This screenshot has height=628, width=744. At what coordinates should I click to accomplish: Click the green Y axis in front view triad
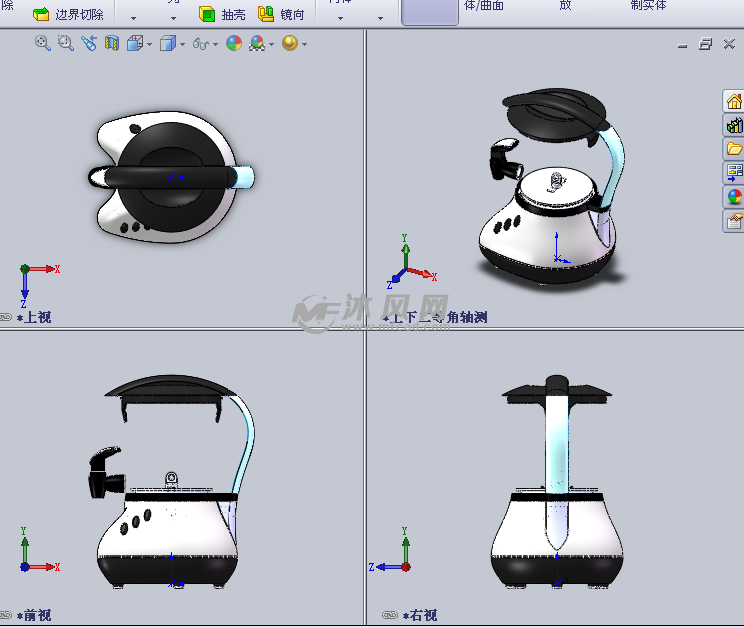25,545
